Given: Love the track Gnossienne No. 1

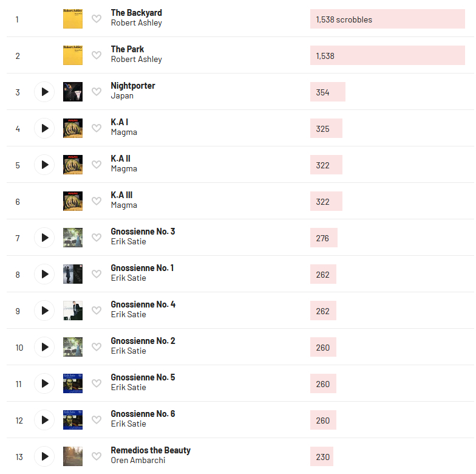Looking at the screenshot, I should coord(97,274).
